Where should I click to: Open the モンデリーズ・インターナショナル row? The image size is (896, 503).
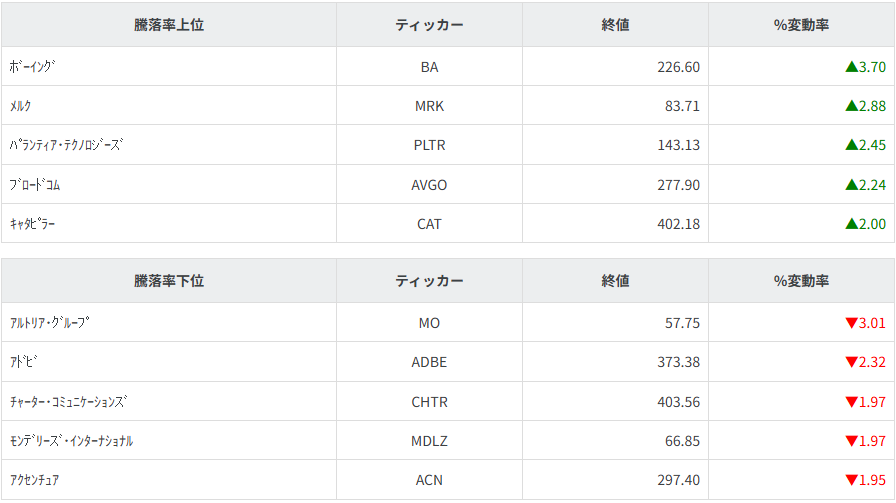pos(71,441)
